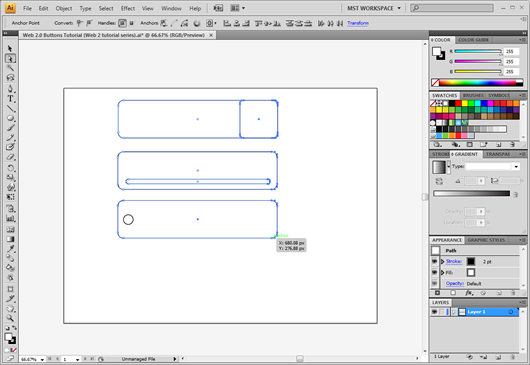Open the Object menu
The height and width of the screenshot is (365, 530).
point(64,8)
